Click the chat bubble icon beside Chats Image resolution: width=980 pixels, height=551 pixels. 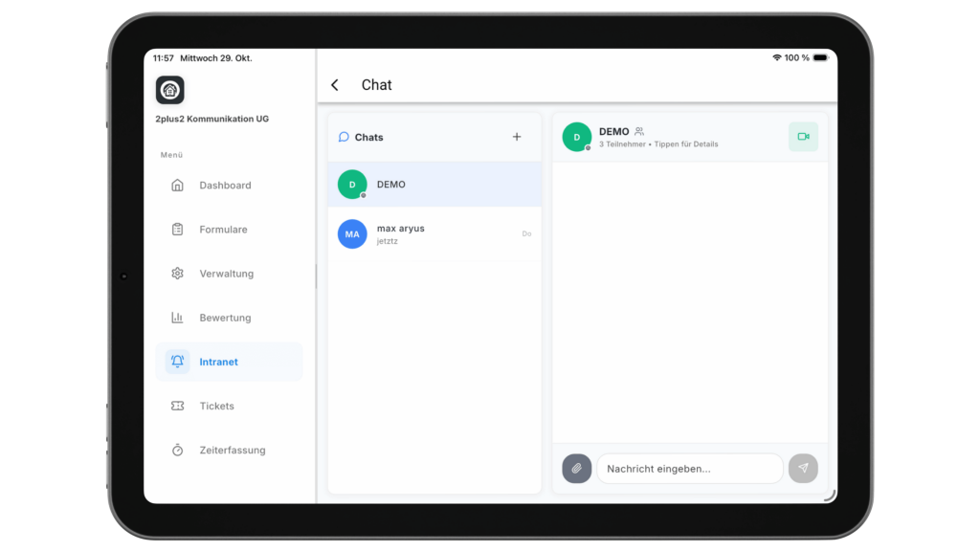coord(344,137)
